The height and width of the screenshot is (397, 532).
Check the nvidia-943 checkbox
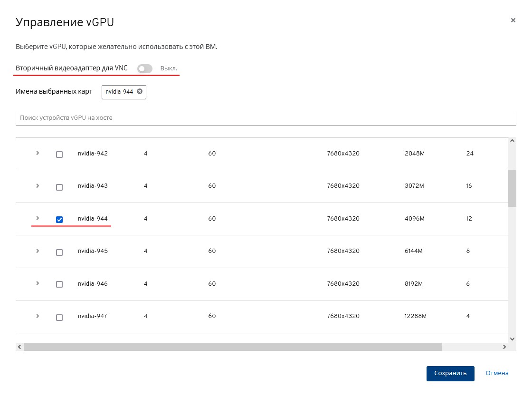point(59,187)
